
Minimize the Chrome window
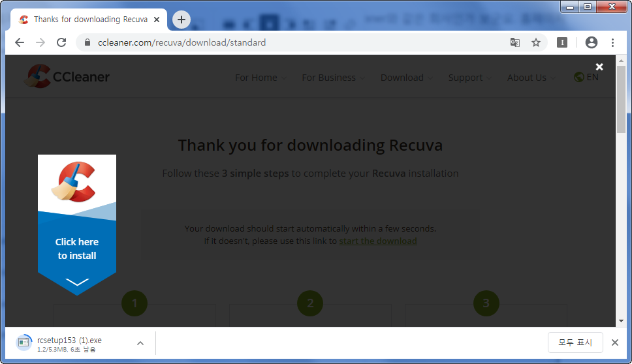[x=570, y=7]
